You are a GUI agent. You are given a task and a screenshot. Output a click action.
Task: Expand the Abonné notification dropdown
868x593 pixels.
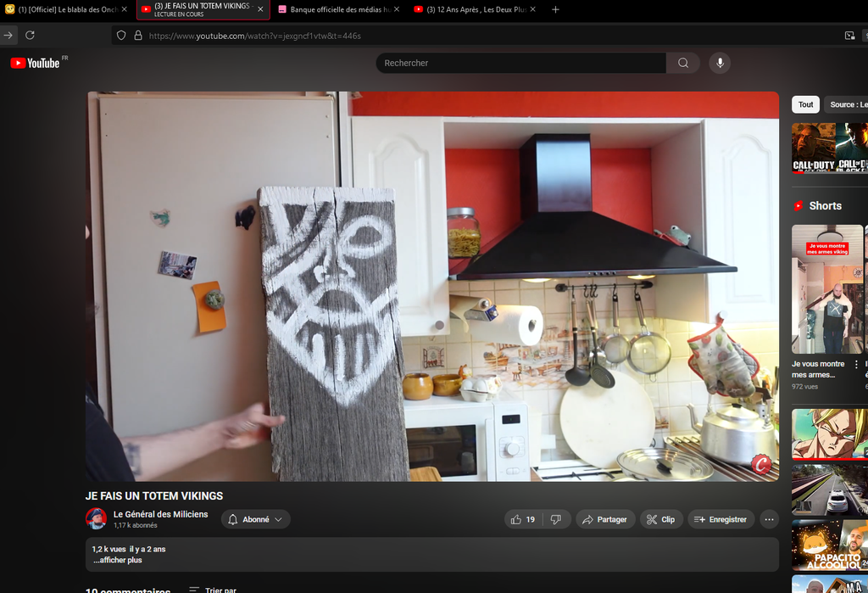coord(256,519)
